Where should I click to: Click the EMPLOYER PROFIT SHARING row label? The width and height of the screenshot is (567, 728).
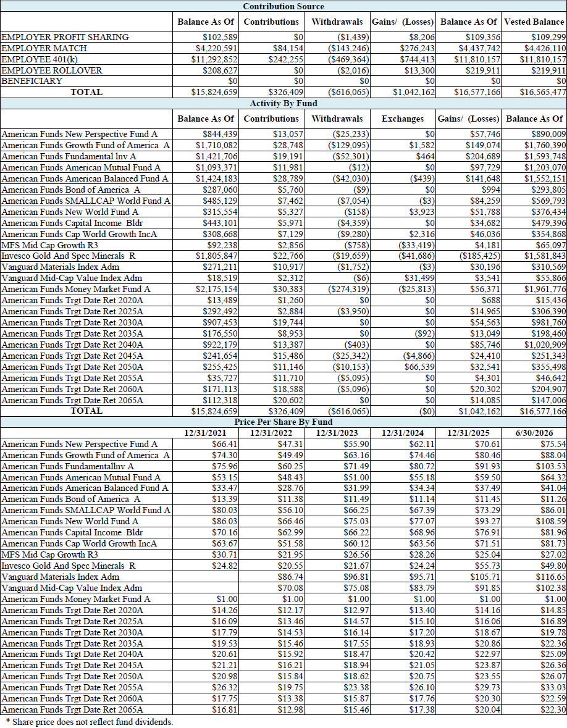pyautogui.click(x=65, y=37)
